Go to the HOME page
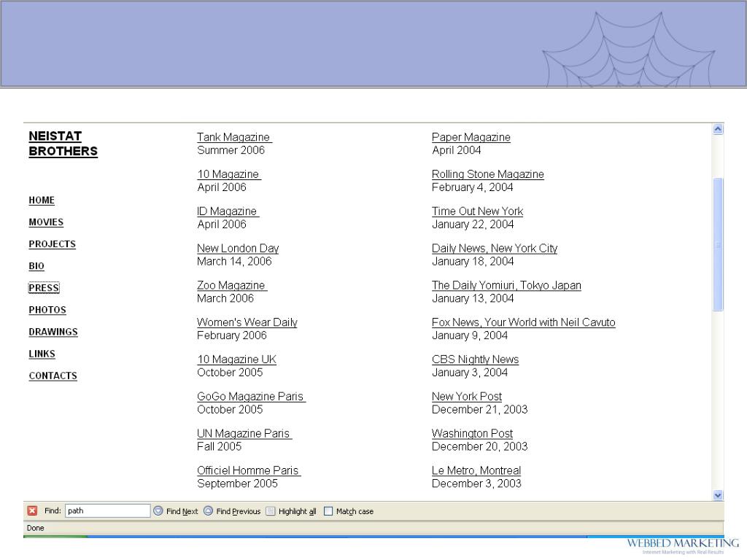747x560 pixels. [42, 200]
